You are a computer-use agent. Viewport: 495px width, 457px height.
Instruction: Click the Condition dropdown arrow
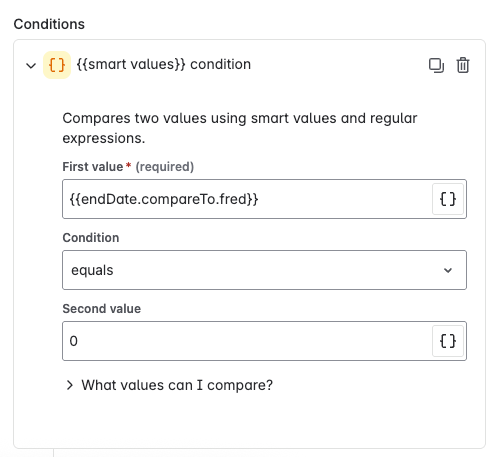(x=448, y=270)
